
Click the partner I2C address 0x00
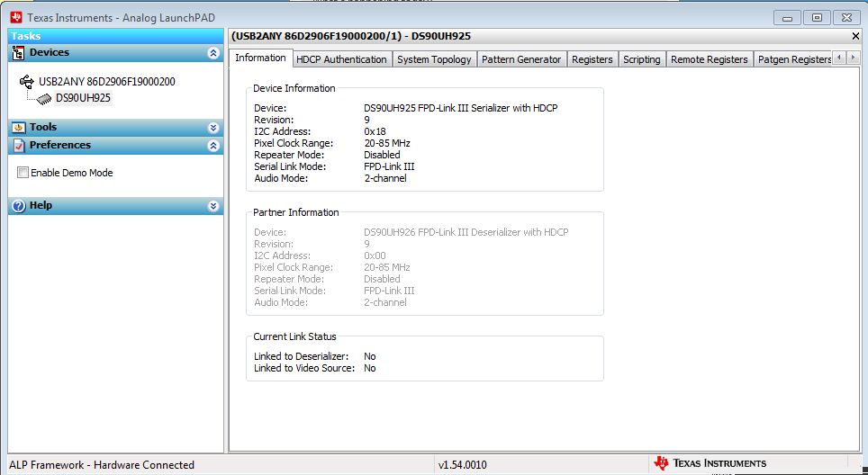375,255
